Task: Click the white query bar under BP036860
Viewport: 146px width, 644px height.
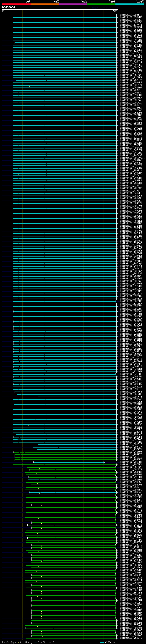Action: click(60, 10)
